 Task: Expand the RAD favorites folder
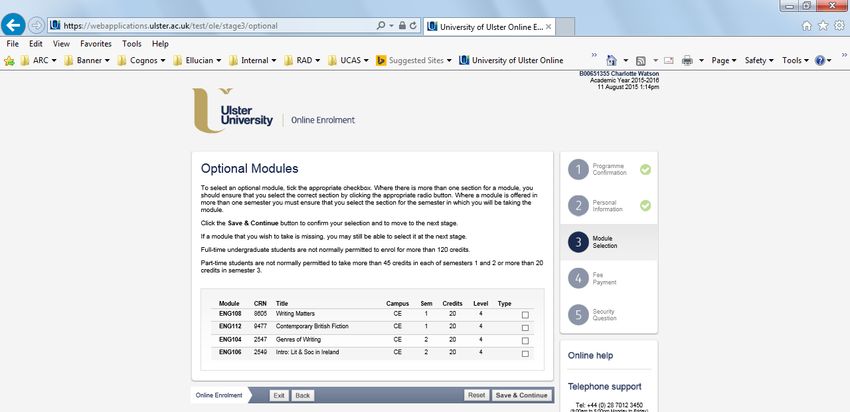coord(302,61)
